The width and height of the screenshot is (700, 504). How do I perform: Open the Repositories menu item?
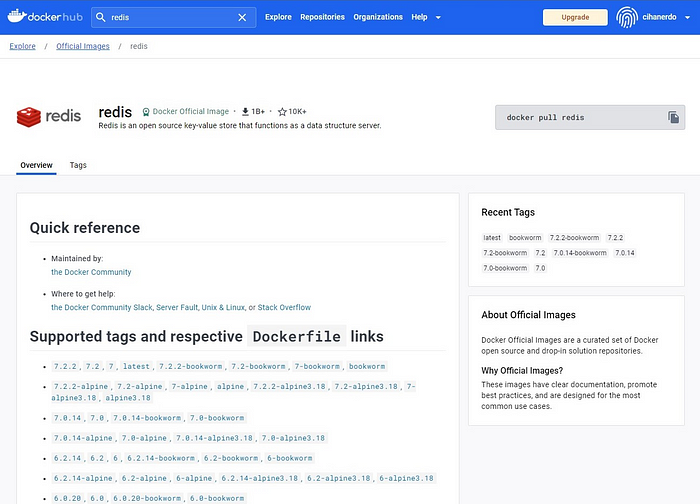(322, 17)
